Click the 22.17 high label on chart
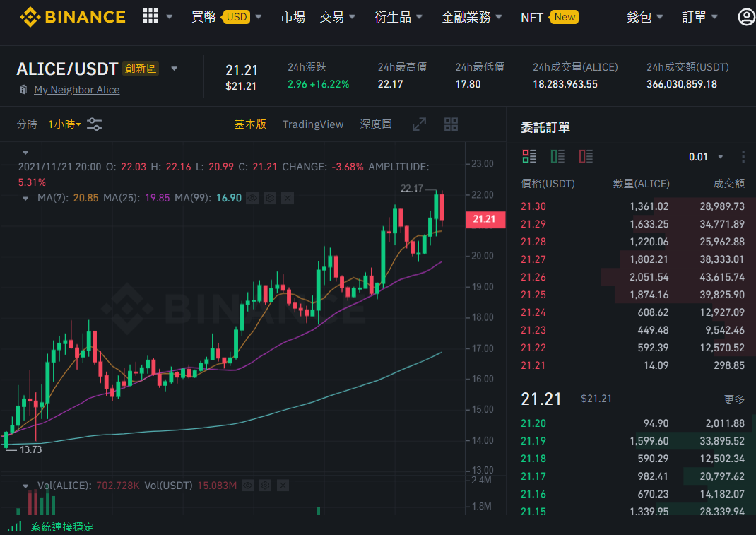Viewport: 756px width, 535px height. tap(411, 189)
